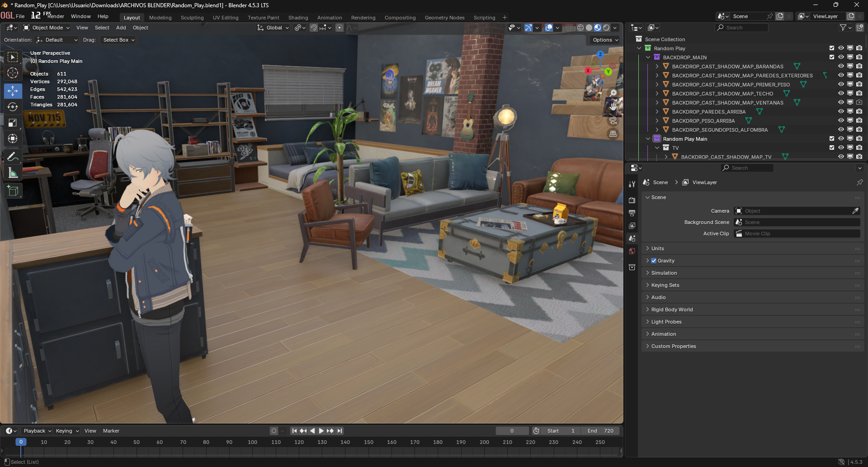Expand the BACKDROP_CAST_SHADOW_MAP_TECHO tree item
The width and height of the screenshot is (868, 467).
(657, 94)
